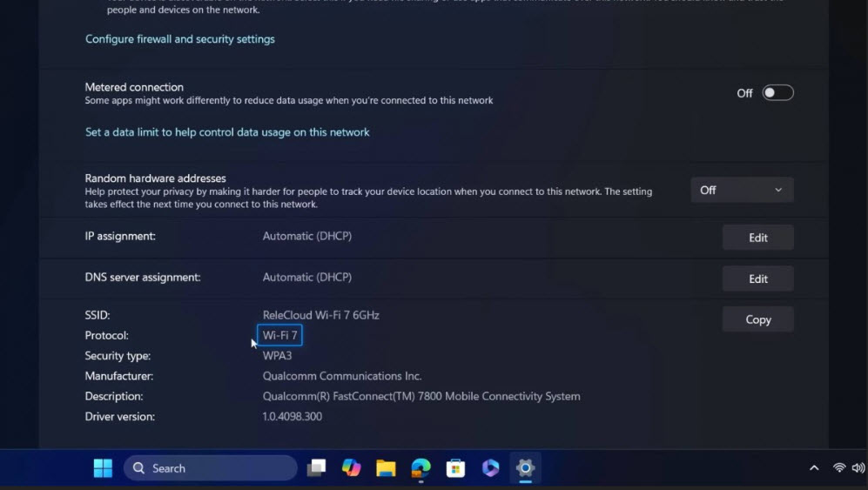Open the purple Microsoft 365 taskbar app
Viewport: 868px width, 490px height.
pyautogui.click(x=490, y=468)
